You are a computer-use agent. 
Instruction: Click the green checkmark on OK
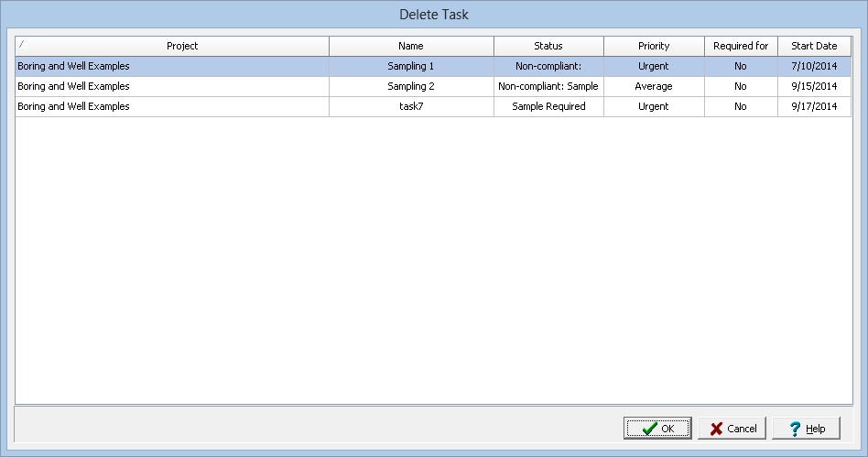click(649, 429)
